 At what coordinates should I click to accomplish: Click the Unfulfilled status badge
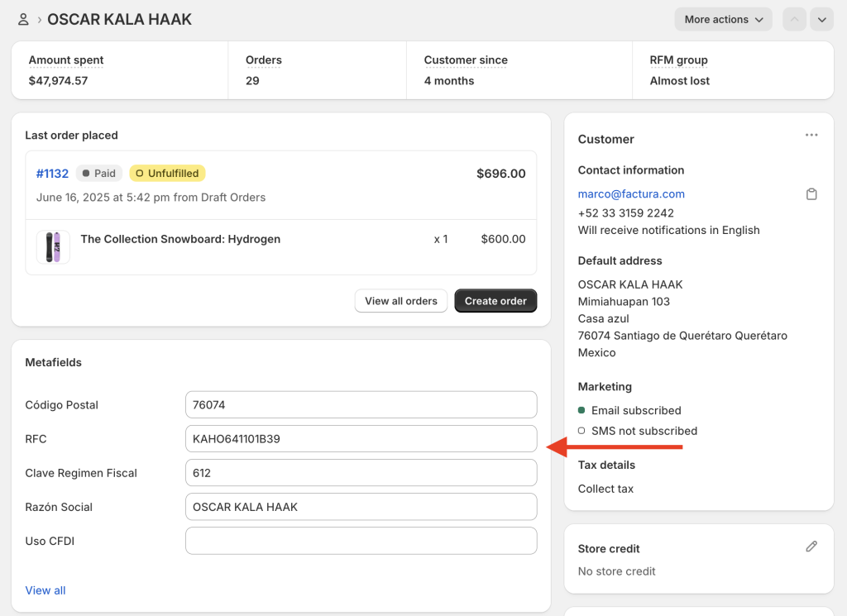point(167,174)
